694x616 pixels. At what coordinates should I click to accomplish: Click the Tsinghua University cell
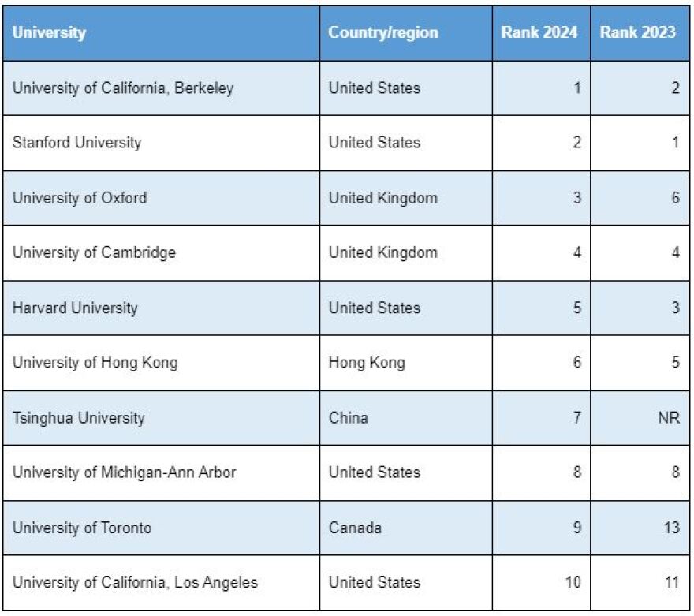click(79, 417)
